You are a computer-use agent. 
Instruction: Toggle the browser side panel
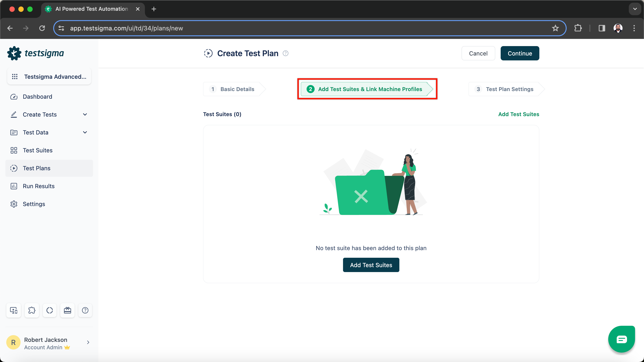pos(602,28)
